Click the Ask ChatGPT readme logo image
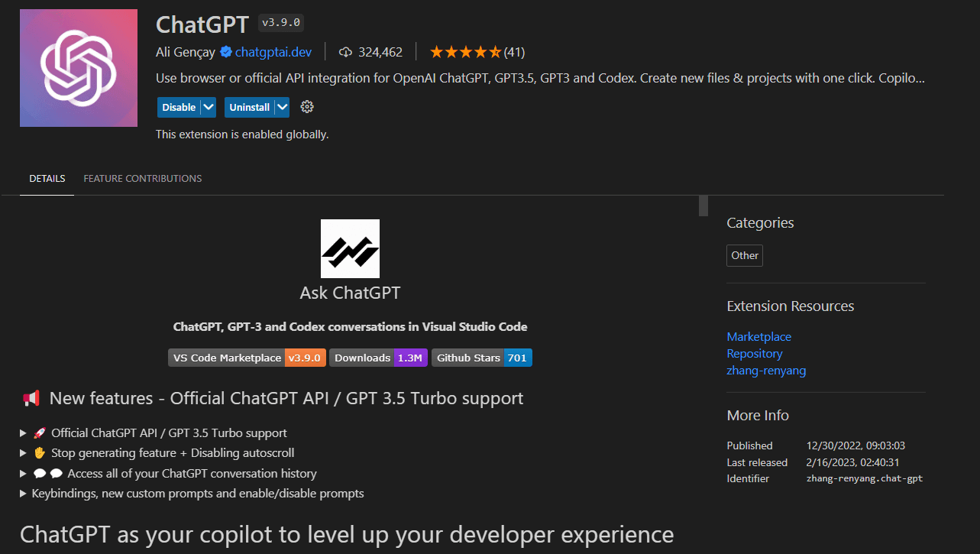 point(350,248)
